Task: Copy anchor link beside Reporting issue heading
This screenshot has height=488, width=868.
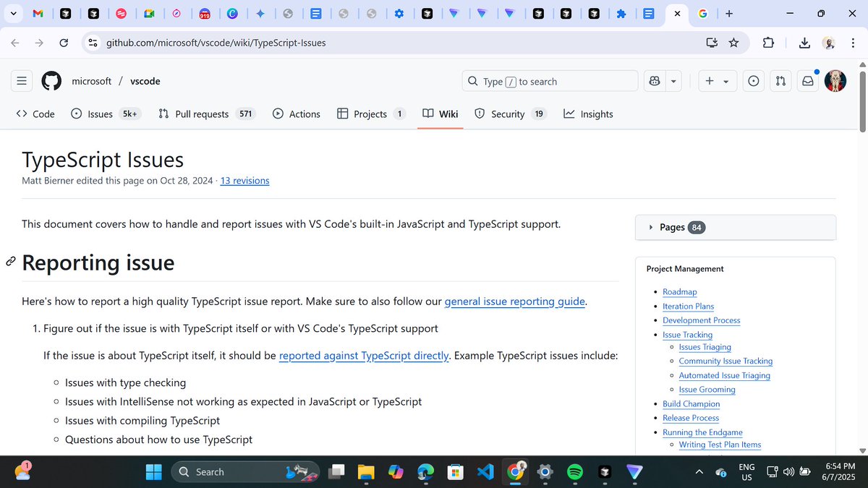Action: [11, 262]
